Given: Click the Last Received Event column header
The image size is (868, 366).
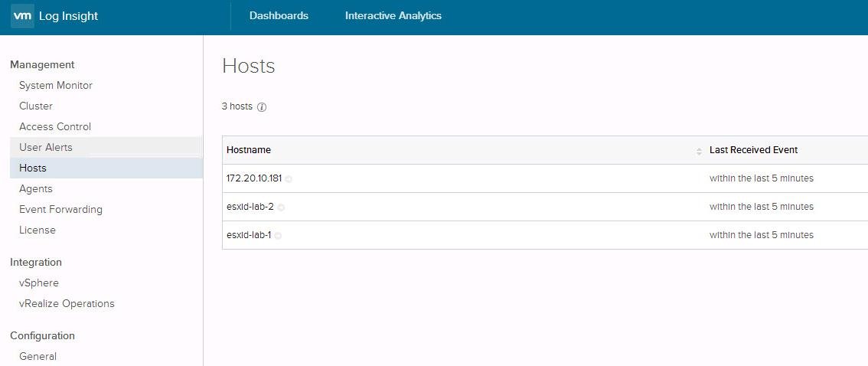Looking at the screenshot, I should 753,150.
